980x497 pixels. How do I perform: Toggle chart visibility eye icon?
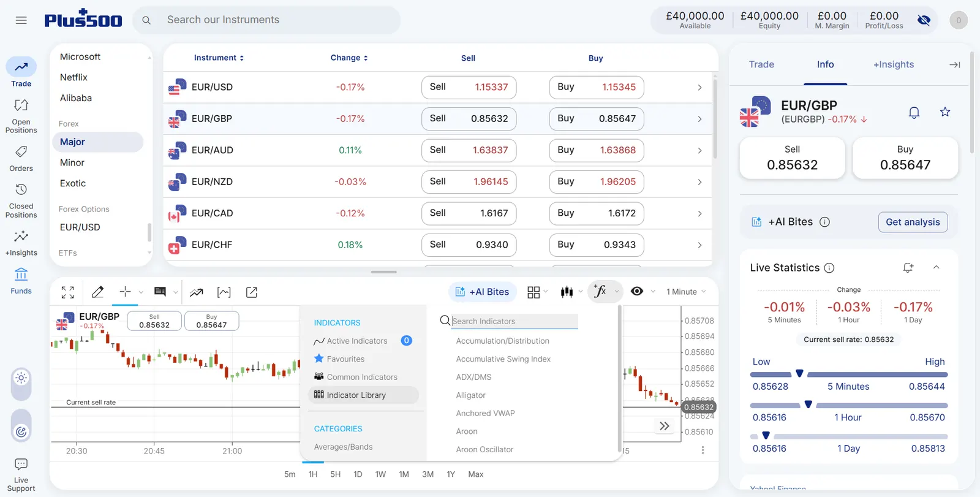pos(637,292)
